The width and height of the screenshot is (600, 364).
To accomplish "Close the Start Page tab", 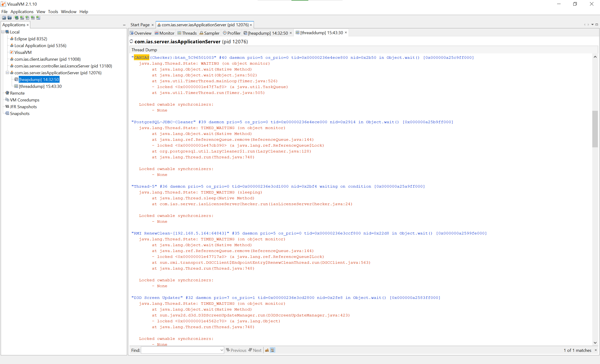I will [x=153, y=25].
